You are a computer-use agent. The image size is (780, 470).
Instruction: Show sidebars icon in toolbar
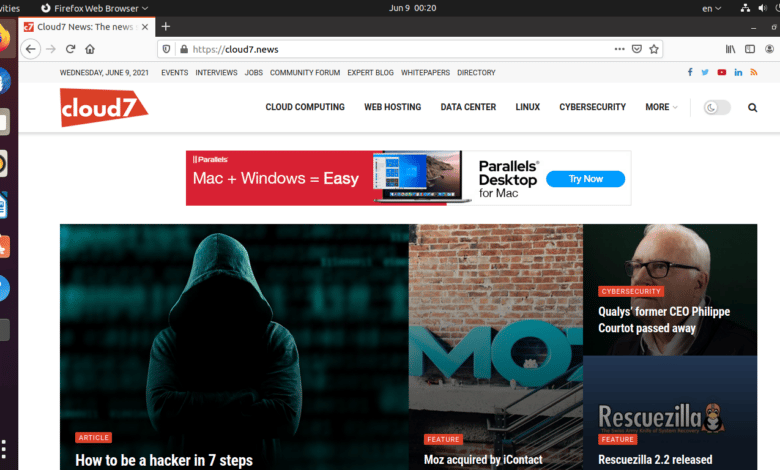click(750, 49)
